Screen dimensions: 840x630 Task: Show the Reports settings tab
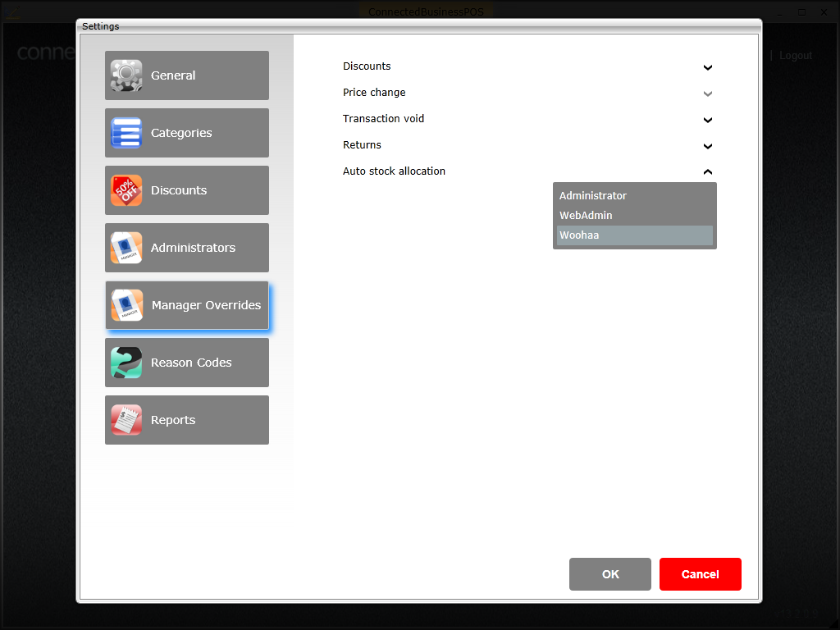tap(187, 420)
